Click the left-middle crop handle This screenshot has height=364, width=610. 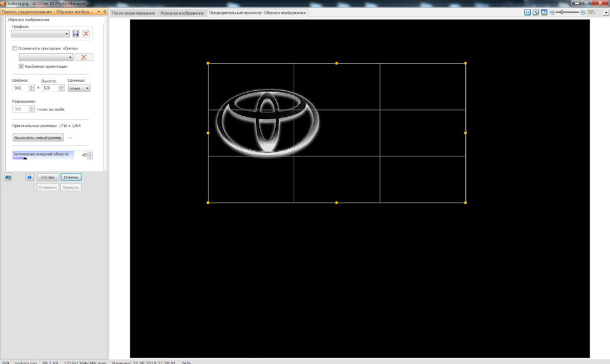coord(208,133)
